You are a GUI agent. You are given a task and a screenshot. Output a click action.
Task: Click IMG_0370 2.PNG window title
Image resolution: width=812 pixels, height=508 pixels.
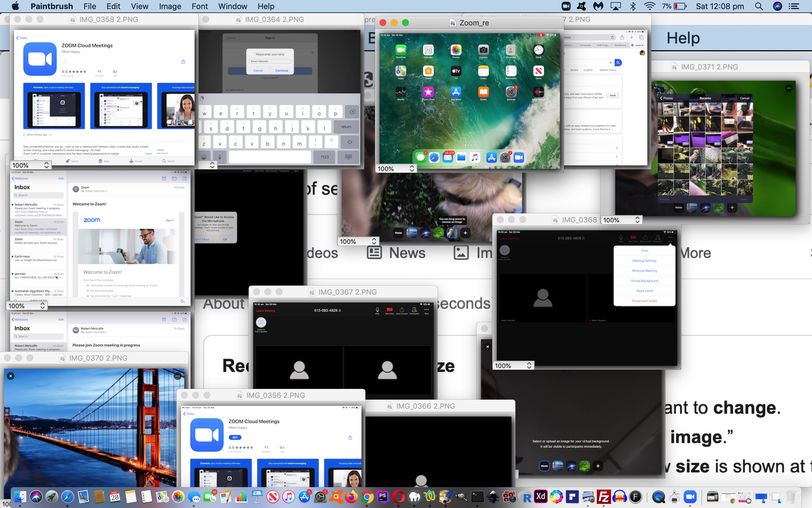pos(98,358)
